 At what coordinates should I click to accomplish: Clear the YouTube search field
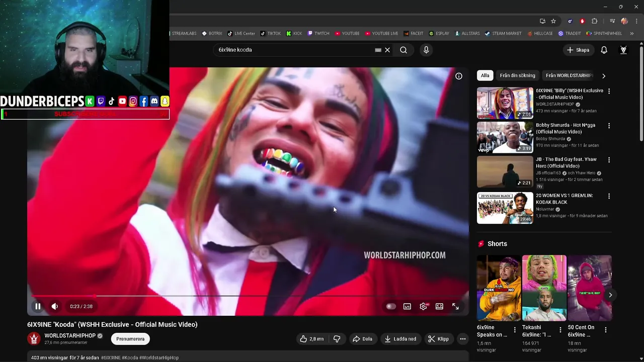point(387,50)
